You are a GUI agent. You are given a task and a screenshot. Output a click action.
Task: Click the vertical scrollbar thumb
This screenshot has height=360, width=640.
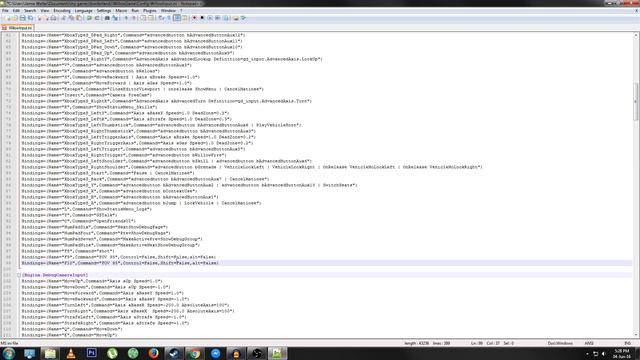click(636, 101)
